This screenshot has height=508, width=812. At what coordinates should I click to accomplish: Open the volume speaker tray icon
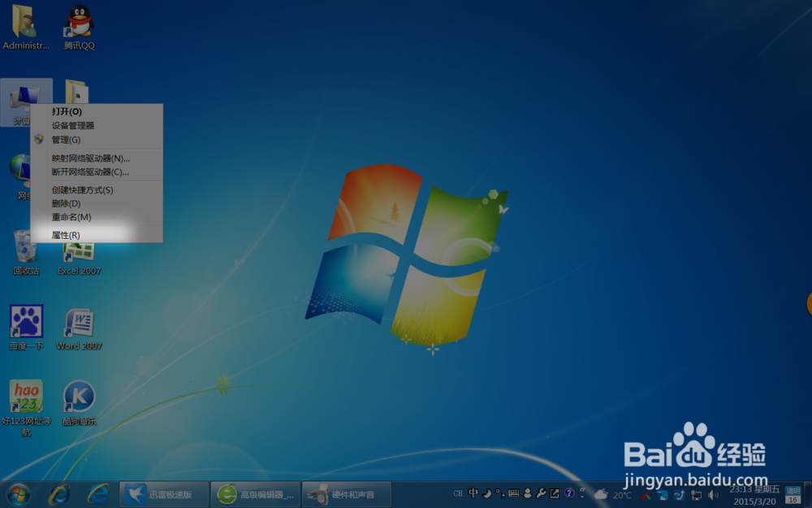tap(713, 495)
